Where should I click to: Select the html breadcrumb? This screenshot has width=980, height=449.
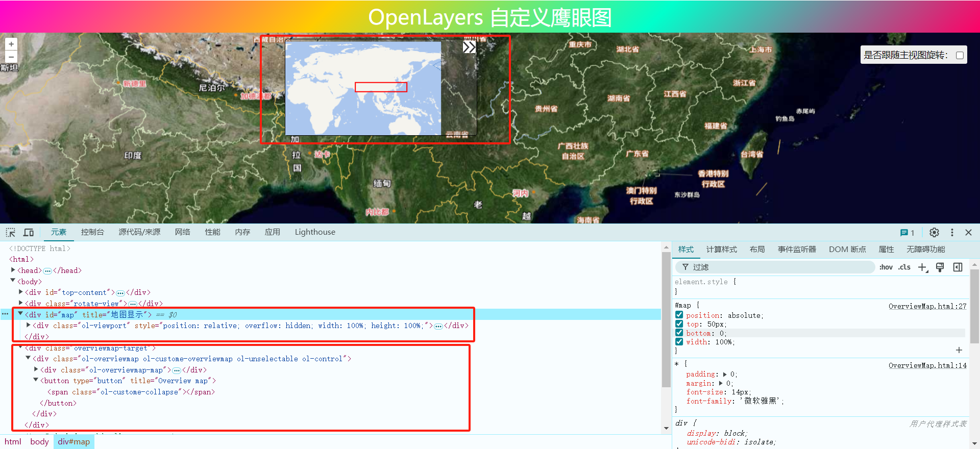click(13, 442)
